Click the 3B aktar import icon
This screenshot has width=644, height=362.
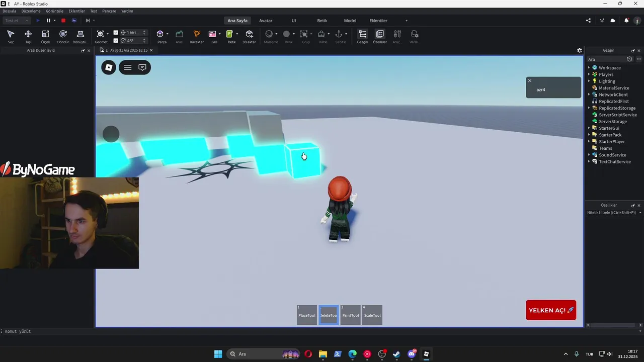pos(249,36)
